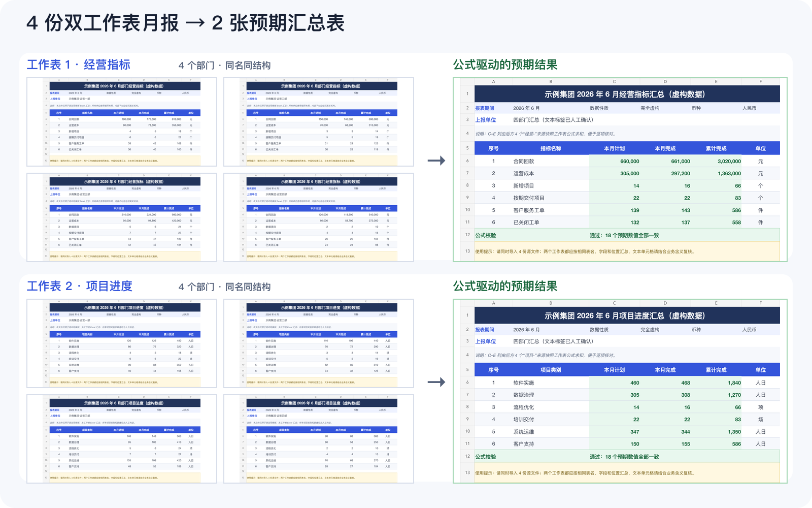Image resolution: width=812 pixels, height=508 pixels.
Task: Select the '客户支持' row label in the 项目进度汇总 table
Action: click(524, 443)
